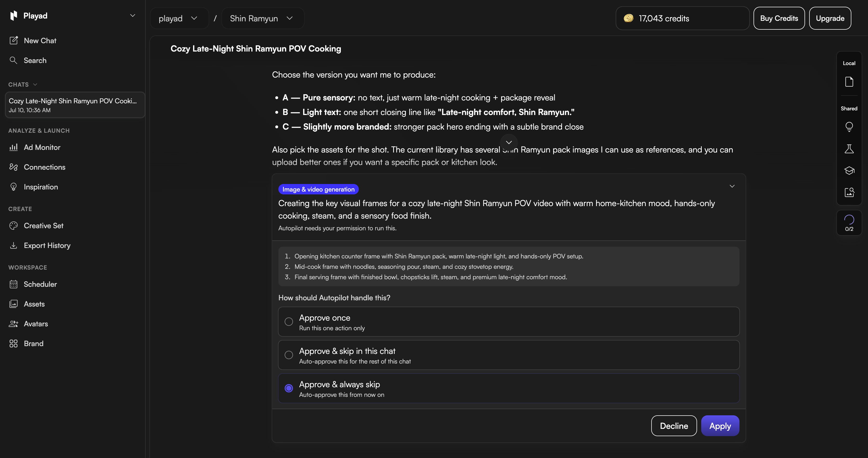The width and height of the screenshot is (868, 458).
Task: Open the Shin Ramyun project dropdown
Action: click(x=263, y=18)
